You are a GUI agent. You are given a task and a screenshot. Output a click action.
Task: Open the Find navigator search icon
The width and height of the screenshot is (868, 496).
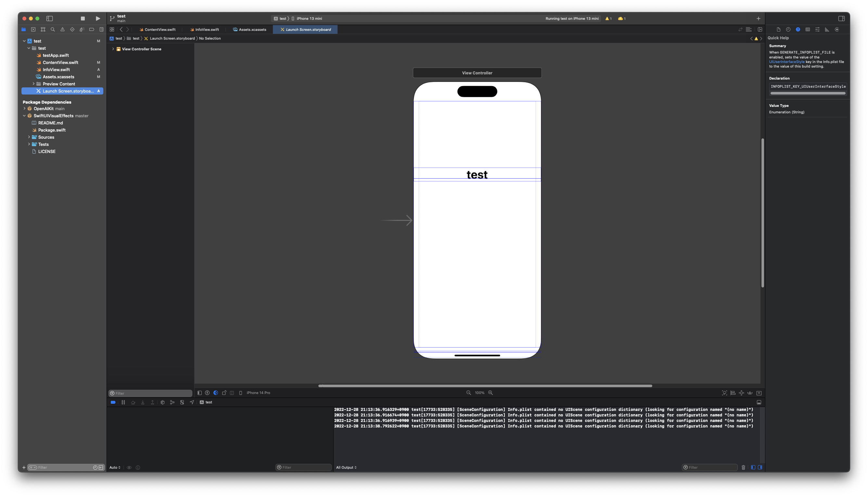[53, 30]
